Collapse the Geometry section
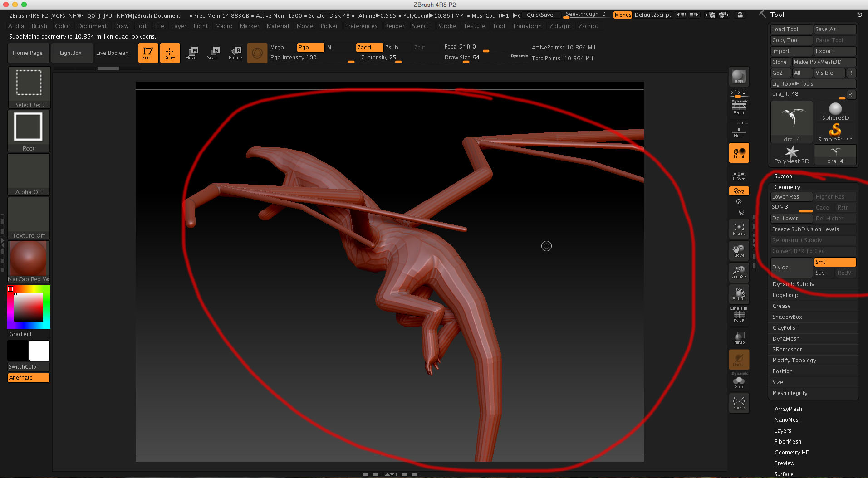The height and width of the screenshot is (478, 868). coord(787,187)
